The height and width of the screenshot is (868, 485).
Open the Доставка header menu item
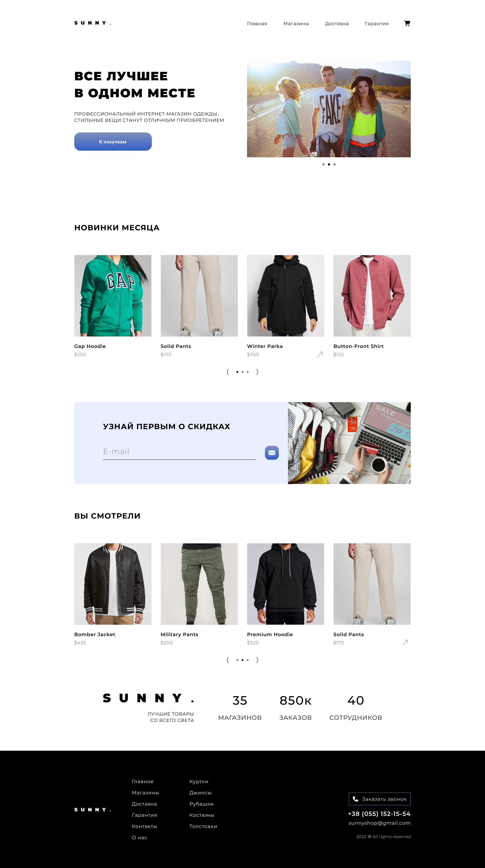point(337,24)
